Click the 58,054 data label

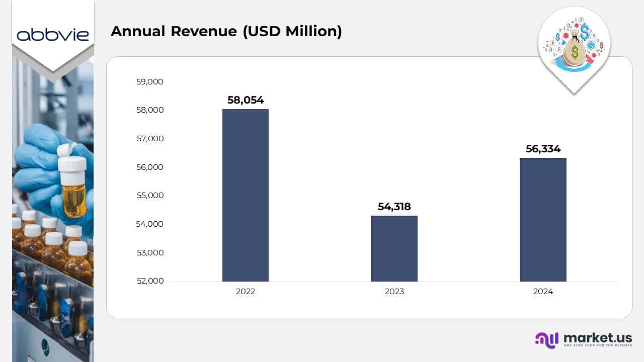(x=246, y=100)
